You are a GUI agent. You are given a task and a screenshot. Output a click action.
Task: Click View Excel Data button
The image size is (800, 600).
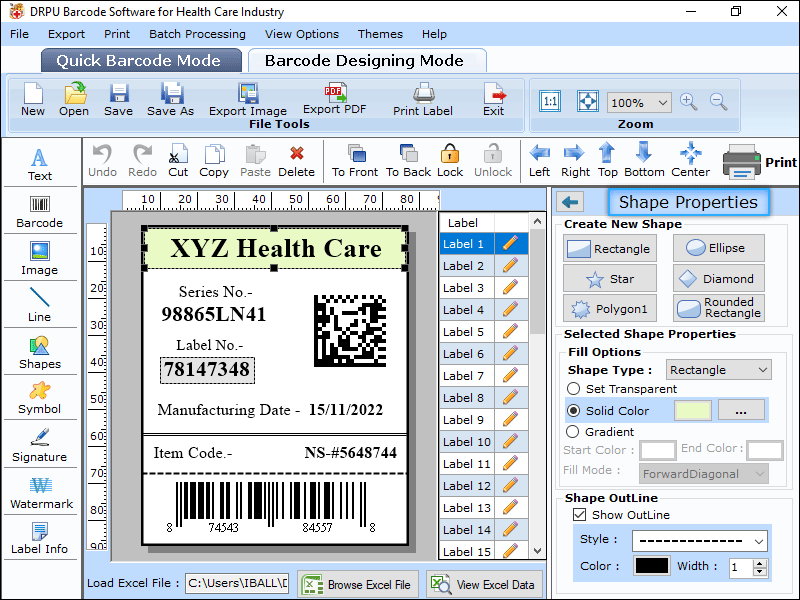click(x=484, y=584)
